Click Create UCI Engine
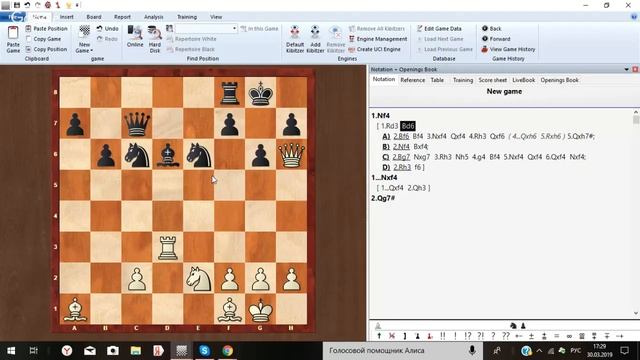Screen dimensions: 640x360 (x=375, y=49)
